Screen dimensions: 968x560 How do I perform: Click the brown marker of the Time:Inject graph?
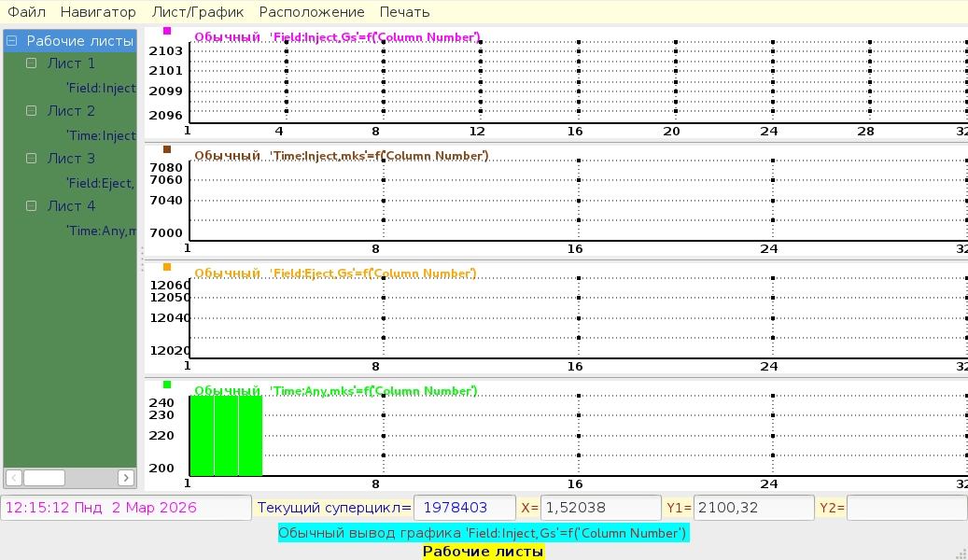coord(167,149)
